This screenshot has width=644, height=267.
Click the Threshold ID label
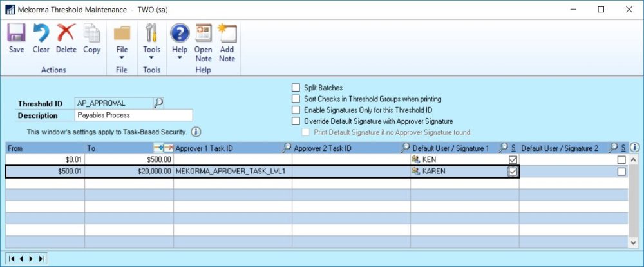(x=40, y=104)
